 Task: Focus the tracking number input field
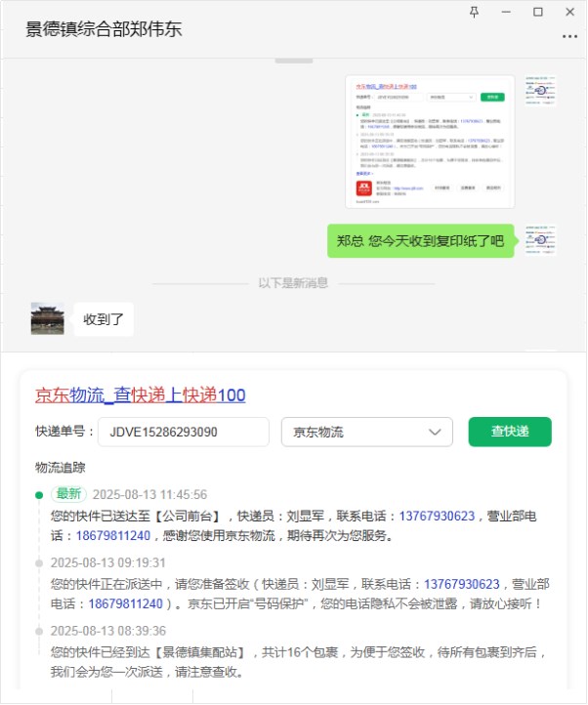pos(184,433)
